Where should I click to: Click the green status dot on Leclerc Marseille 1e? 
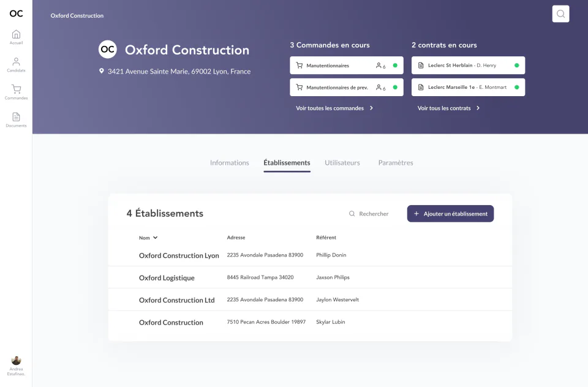click(x=517, y=87)
